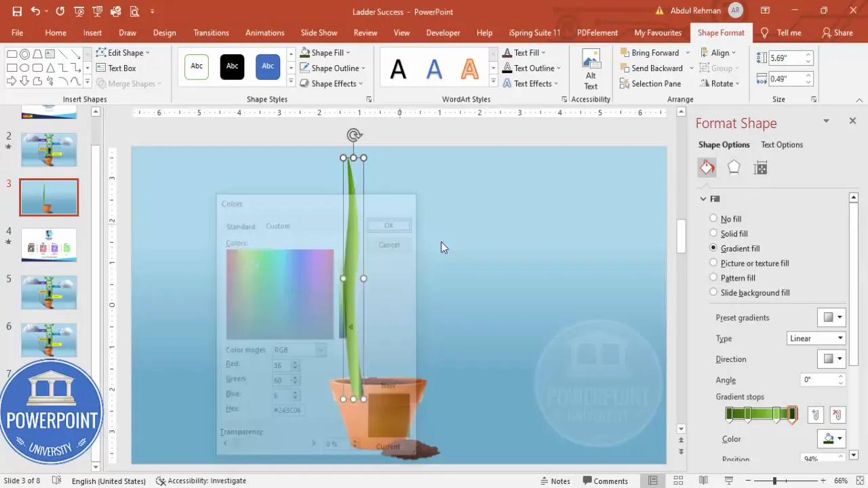
Task: Click the Comments button in status bar
Action: point(604,481)
